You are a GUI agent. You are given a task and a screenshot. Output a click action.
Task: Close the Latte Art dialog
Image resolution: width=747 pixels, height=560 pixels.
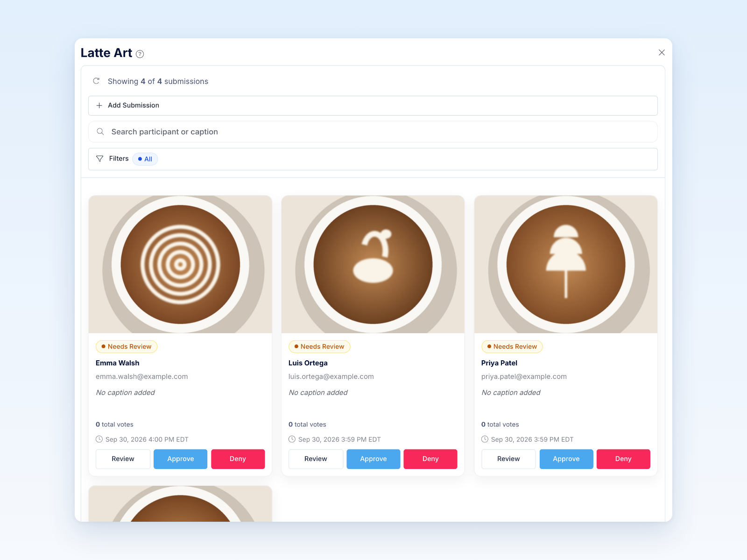(662, 53)
